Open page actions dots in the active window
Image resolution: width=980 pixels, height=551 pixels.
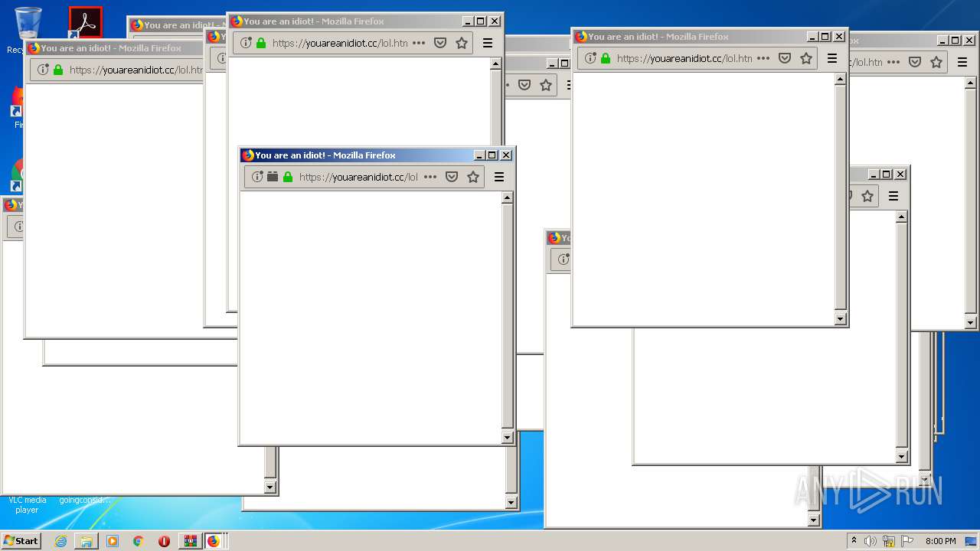point(430,177)
